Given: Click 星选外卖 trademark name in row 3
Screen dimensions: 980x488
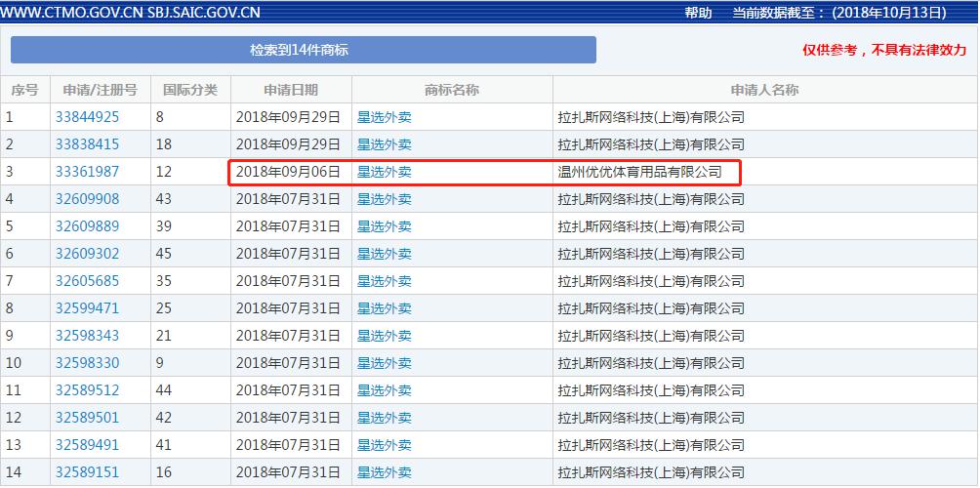Looking at the screenshot, I should pos(385,172).
